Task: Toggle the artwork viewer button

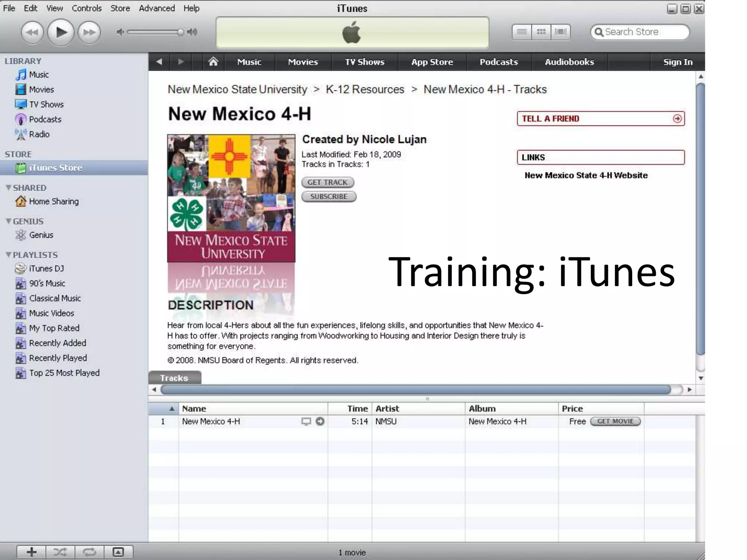Action: click(118, 552)
